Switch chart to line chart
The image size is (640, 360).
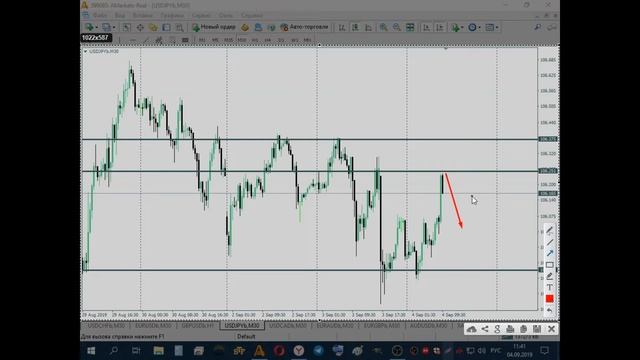click(369, 27)
